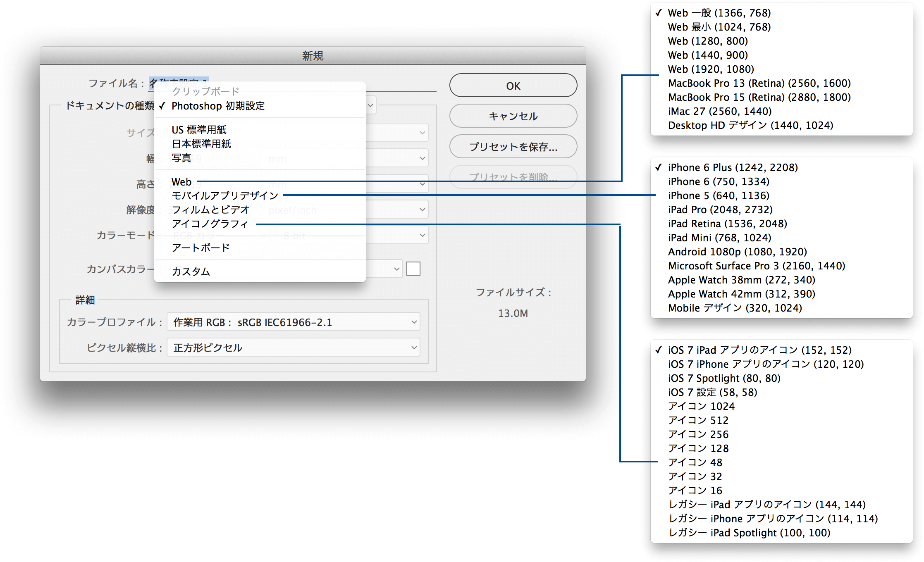Select Photoshop 初期設定 menu entry
This screenshot has height=562, width=924.
260,106
